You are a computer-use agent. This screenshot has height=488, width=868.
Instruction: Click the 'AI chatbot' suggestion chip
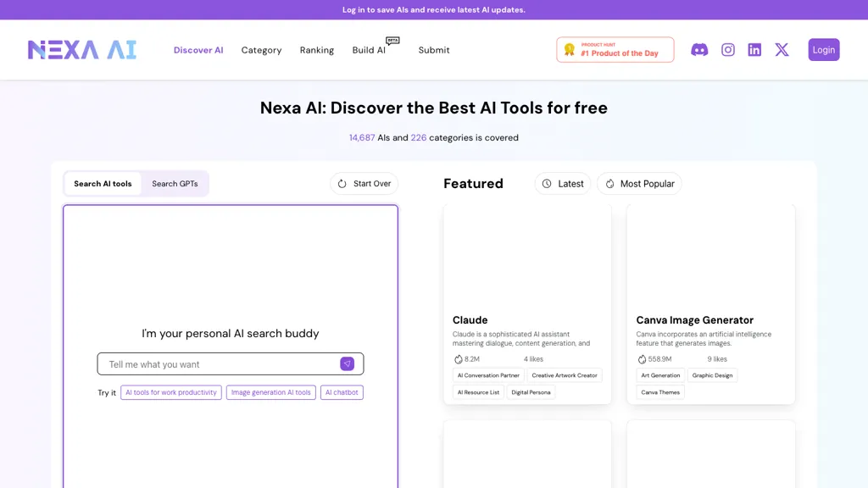point(342,392)
